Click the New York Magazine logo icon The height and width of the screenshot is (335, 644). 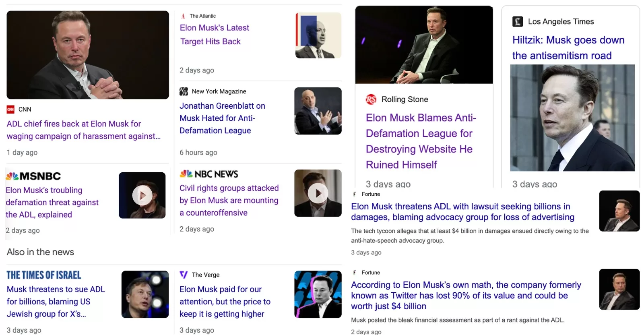(x=184, y=91)
